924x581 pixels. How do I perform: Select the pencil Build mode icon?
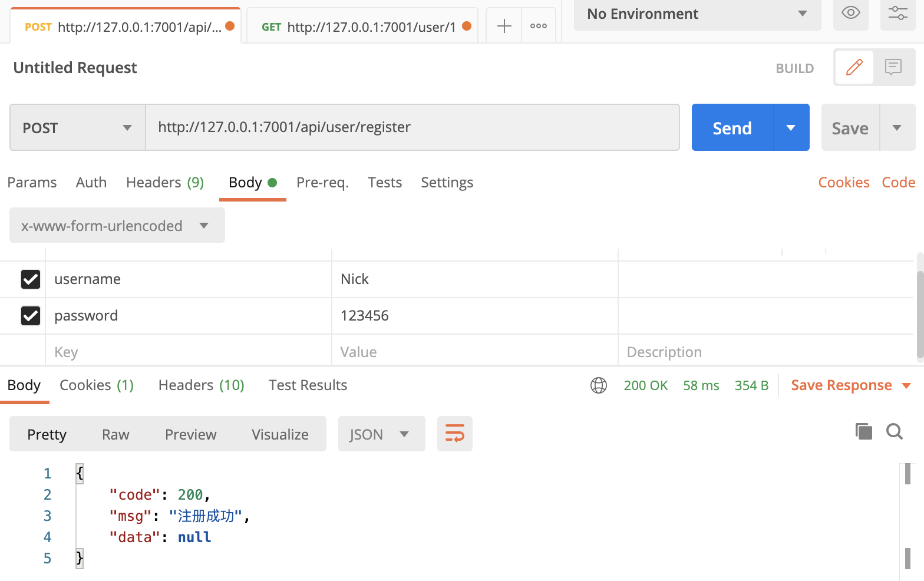pyautogui.click(x=854, y=67)
